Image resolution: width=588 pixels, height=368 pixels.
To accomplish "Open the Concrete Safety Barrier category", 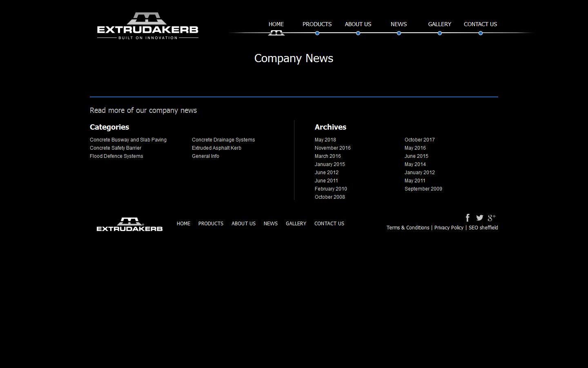I will click(x=115, y=148).
